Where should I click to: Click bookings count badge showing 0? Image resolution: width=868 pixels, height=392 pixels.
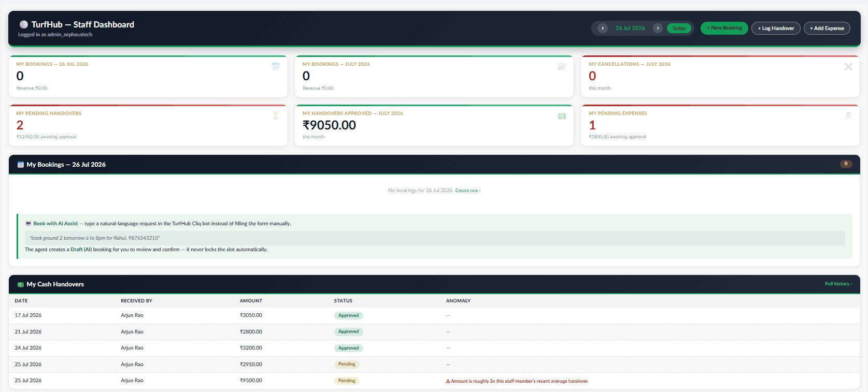pyautogui.click(x=846, y=164)
